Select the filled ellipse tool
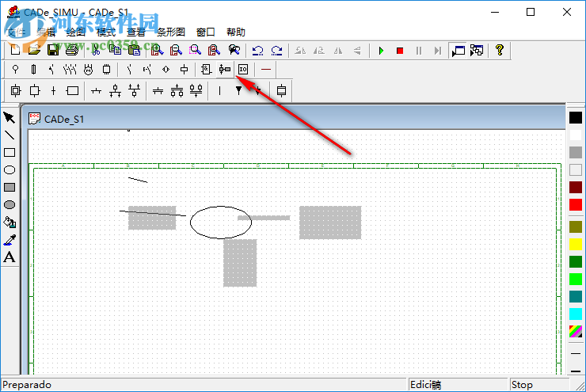The width and height of the screenshot is (586, 392). tap(10, 205)
